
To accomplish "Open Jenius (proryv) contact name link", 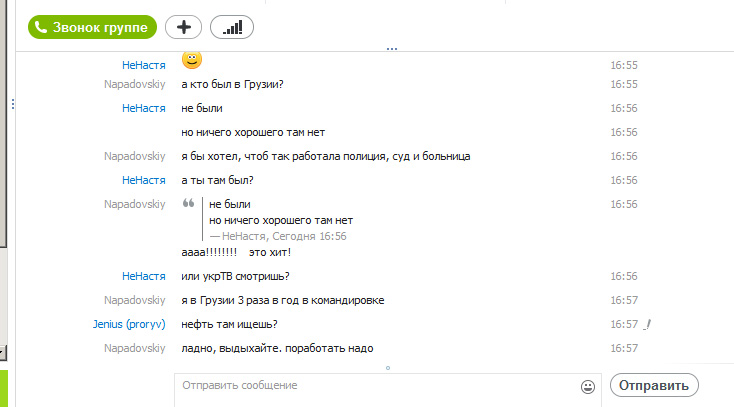I will (129, 324).
